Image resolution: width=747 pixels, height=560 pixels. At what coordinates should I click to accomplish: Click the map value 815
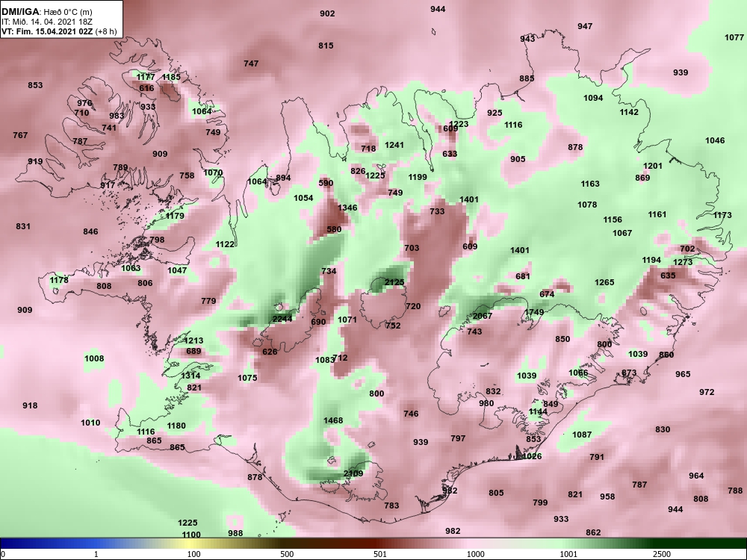326,46
